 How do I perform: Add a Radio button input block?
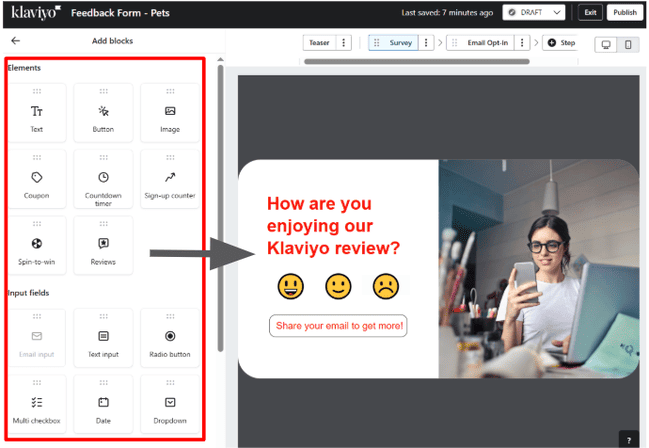coord(170,340)
